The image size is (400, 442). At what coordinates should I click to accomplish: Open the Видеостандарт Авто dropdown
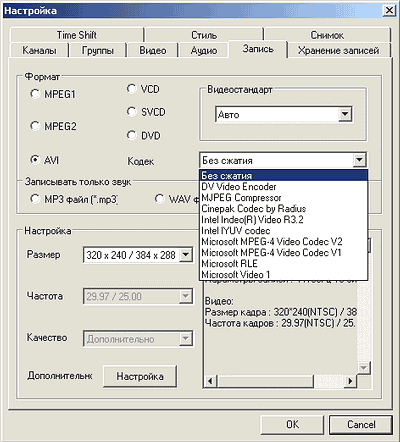[345, 114]
